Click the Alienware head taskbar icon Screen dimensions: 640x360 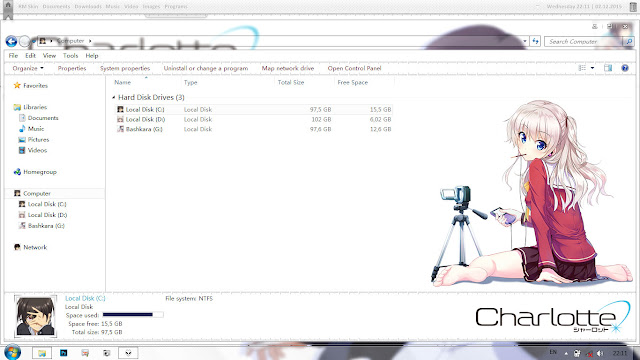tap(128, 353)
